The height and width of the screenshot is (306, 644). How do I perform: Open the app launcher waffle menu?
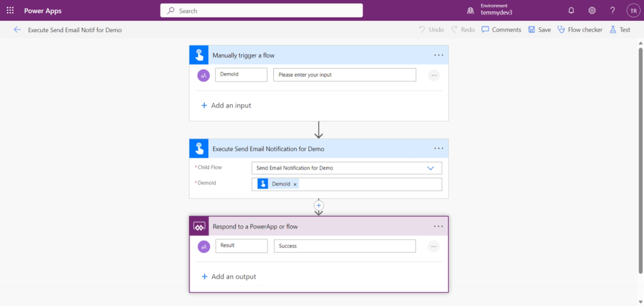coord(10,11)
